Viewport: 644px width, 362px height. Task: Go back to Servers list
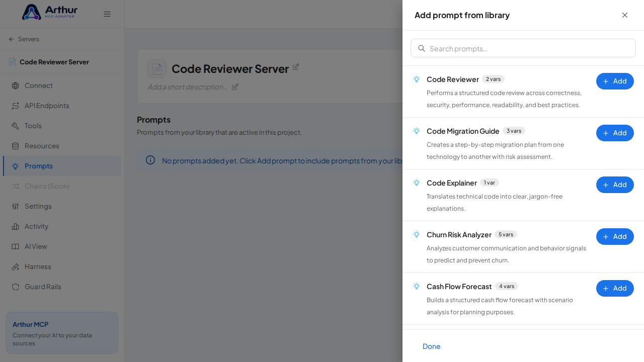(x=24, y=39)
